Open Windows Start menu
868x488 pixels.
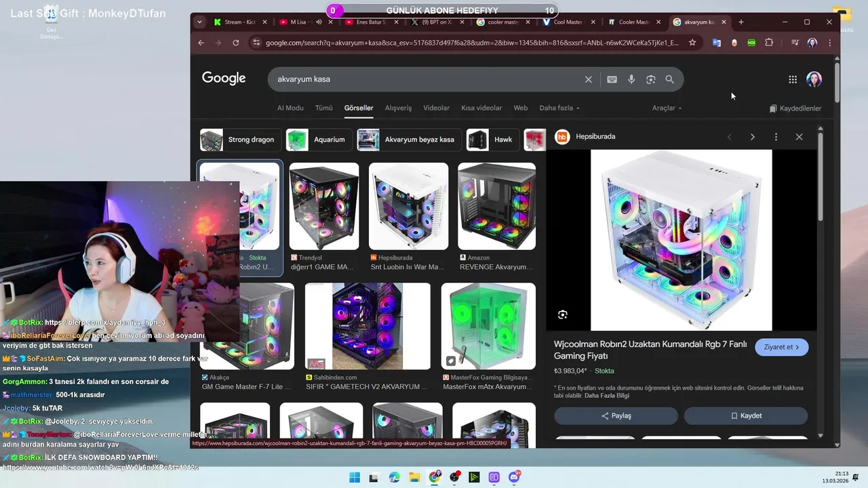pyautogui.click(x=354, y=477)
